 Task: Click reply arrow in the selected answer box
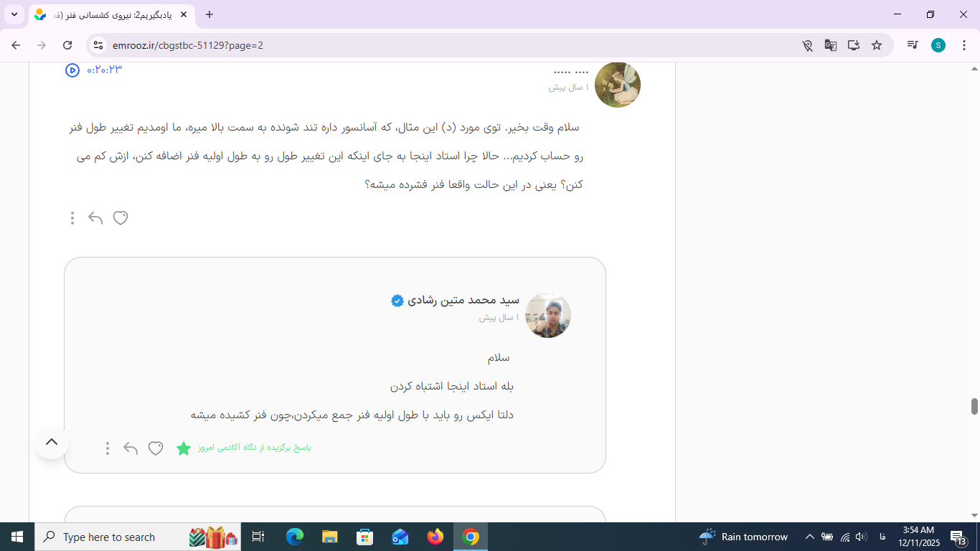[x=131, y=448]
